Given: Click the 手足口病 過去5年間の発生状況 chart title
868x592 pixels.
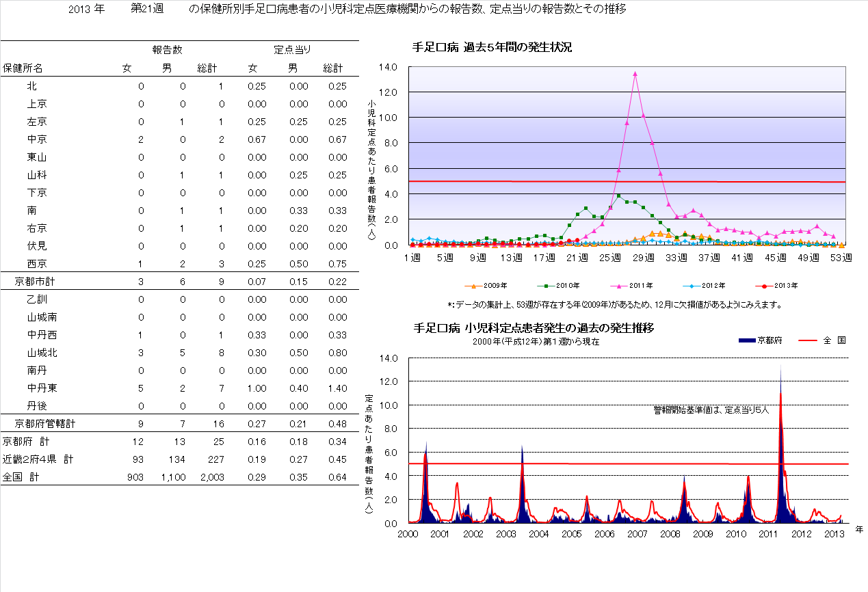Looking at the screenshot, I should 492,47.
